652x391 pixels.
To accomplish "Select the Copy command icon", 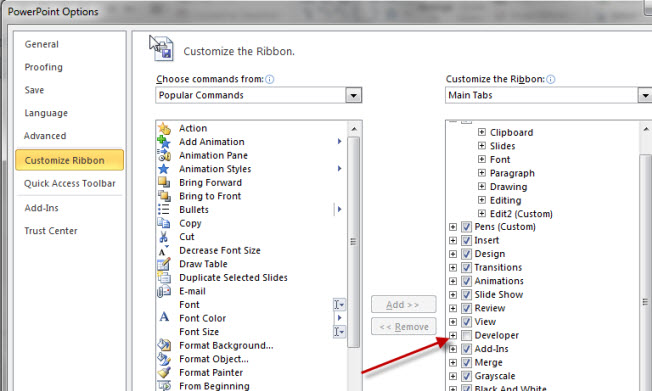I will pyautogui.click(x=164, y=223).
